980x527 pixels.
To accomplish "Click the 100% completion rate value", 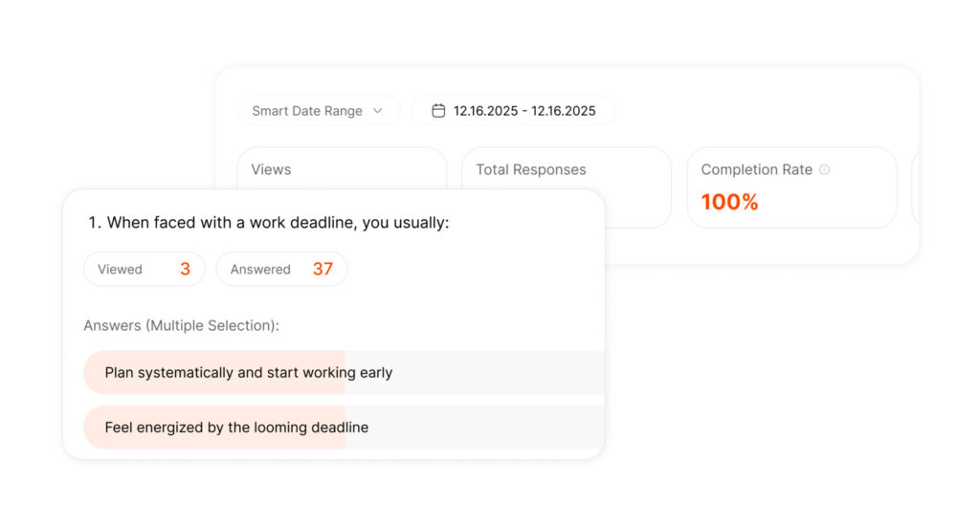I will tap(729, 202).
